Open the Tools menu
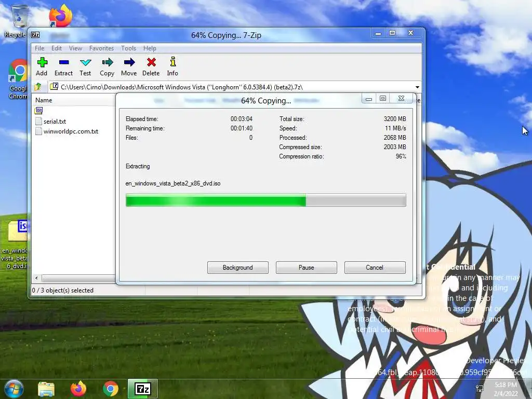 pos(129,48)
